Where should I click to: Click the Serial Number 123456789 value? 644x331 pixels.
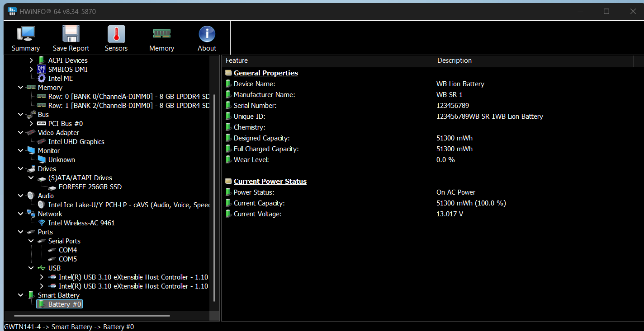[452, 105]
